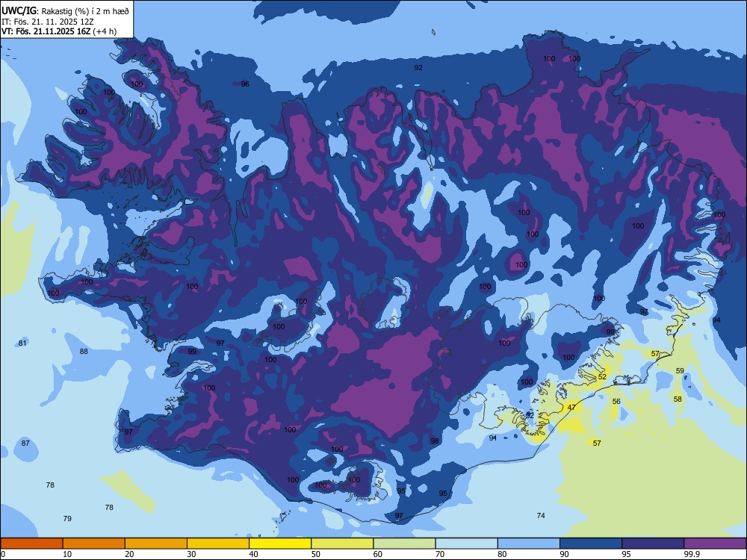This screenshot has height=560, width=747.
Task: Click the dark indigo 95–99.9 legend swatch
Action: [x=653, y=544]
